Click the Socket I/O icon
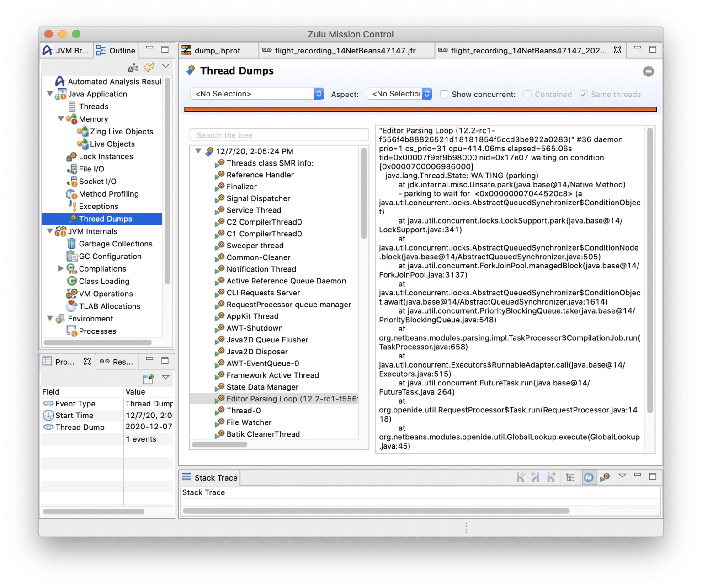The width and height of the screenshot is (702, 588). [71, 182]
